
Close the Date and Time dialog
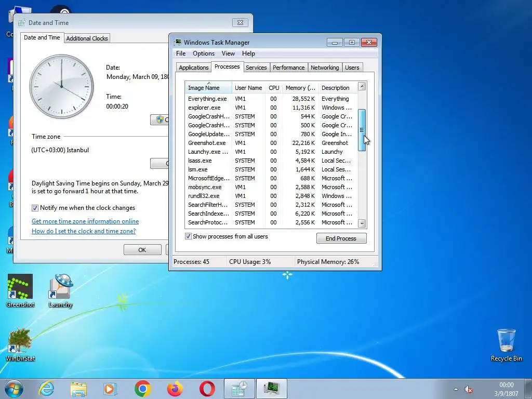pos(240,23)
